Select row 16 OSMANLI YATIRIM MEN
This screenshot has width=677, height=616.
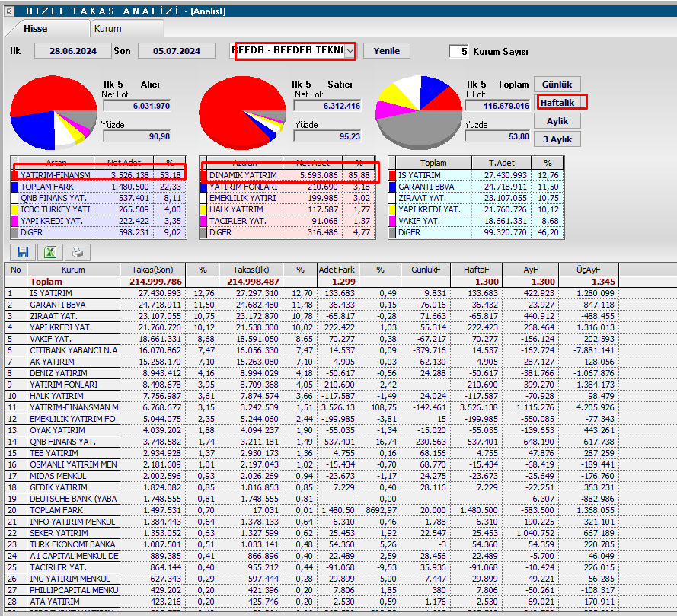click(311, 464)
